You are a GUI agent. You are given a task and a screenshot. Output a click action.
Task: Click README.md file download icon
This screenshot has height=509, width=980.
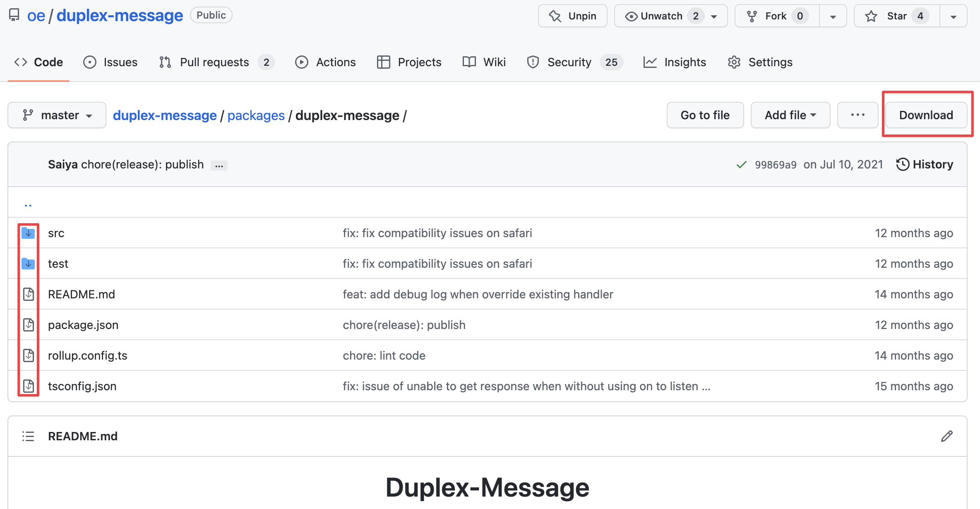click(x=28, y=294)
